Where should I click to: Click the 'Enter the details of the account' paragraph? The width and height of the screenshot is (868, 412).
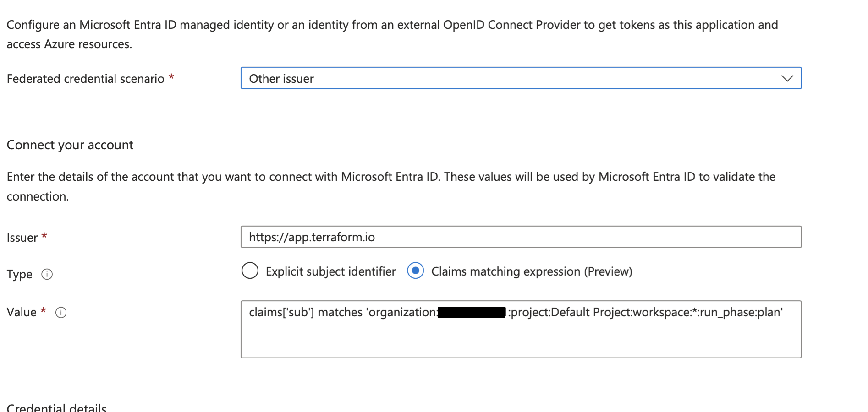(390, 177)
